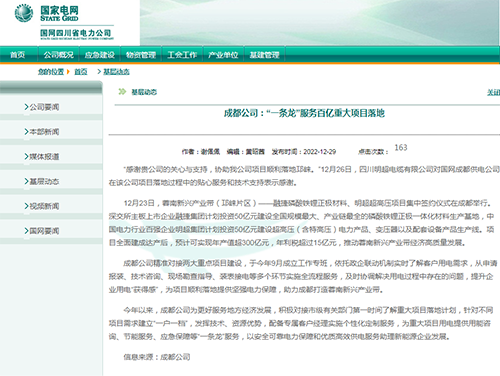Click the green double-chevron section icon

[122, 91]
